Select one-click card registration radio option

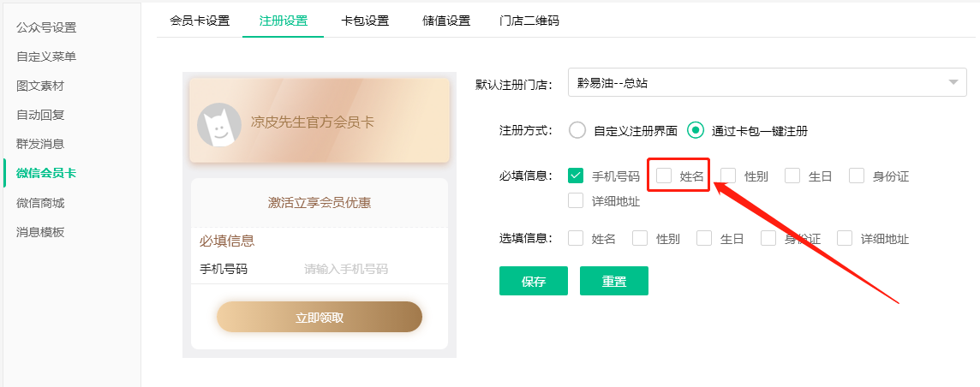point(696,131)
